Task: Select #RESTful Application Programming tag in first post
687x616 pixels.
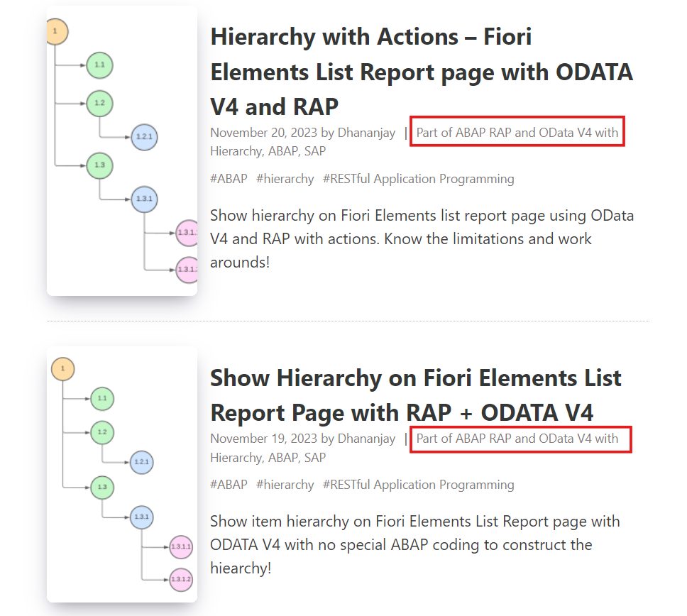Action: tap(419, 179)
